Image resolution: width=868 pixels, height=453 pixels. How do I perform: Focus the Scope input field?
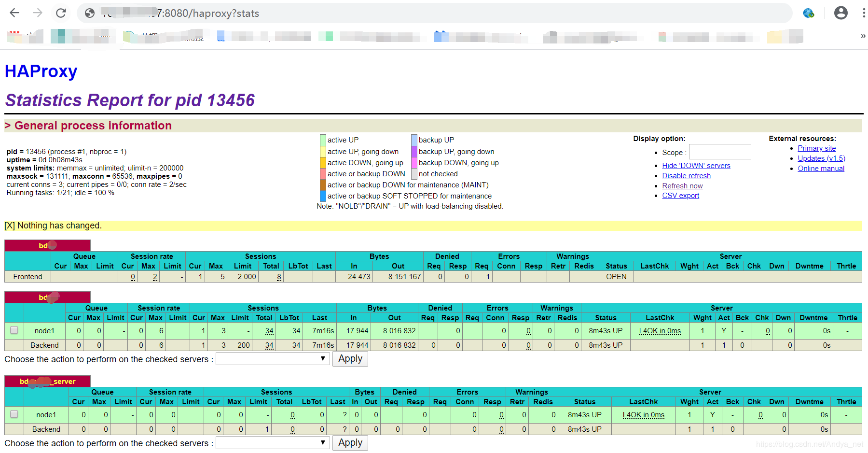click(720, 152)
